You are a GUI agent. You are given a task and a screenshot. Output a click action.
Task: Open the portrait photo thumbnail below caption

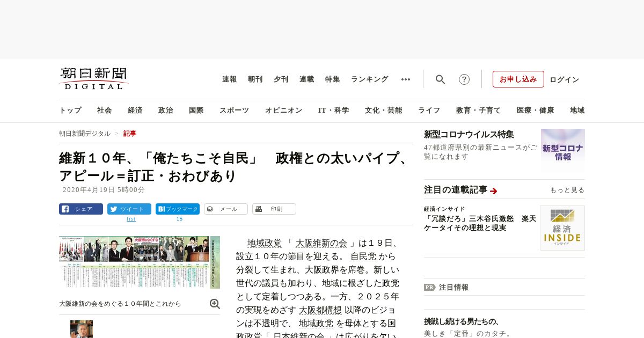pyautogui.click(x=82, y=329)
